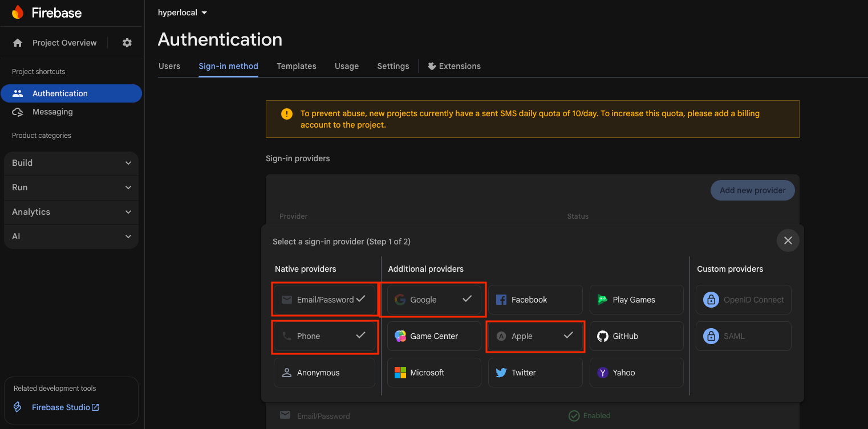The height and width of the screenshot is (429, 868).
Task: Click the Game Center bubbles icon
Action: tap(400, 336)
